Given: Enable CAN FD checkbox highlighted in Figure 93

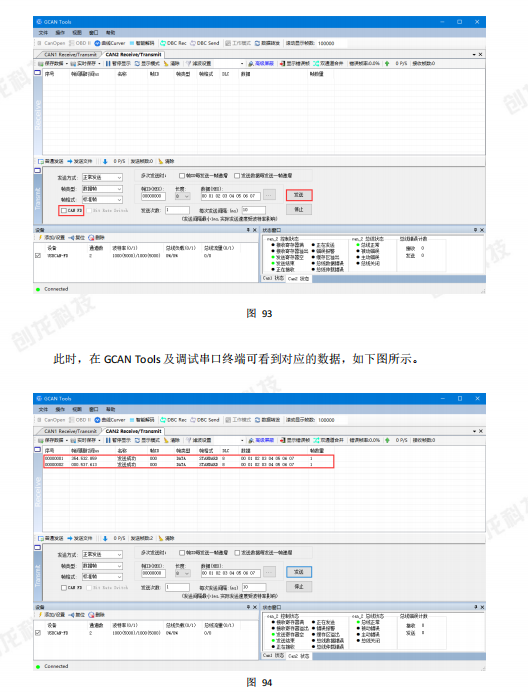Looking at the screenshot, I should (64, 211).
